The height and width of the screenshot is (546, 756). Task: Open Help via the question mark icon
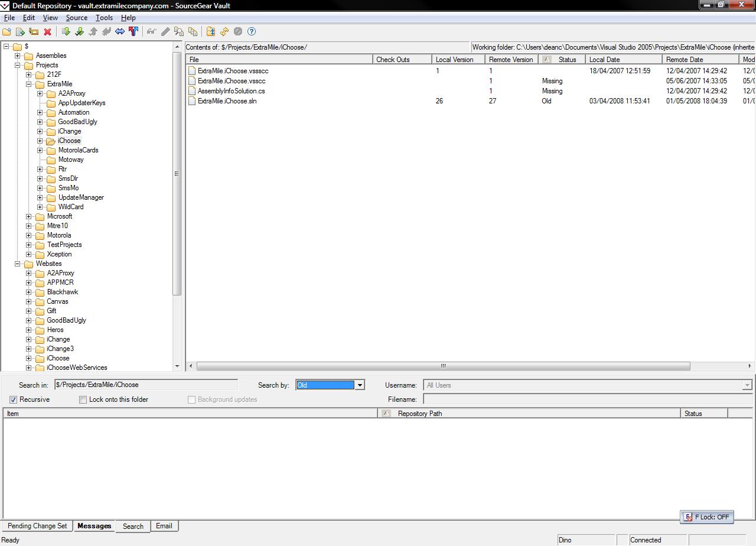[x=252, y=31]
